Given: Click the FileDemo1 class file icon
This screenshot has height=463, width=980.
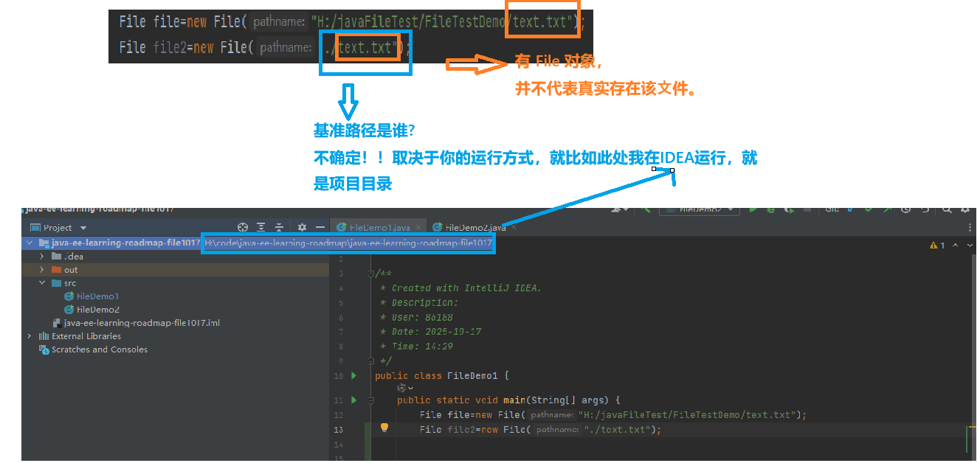Looking at the screenshot, I should coord(69,296).
